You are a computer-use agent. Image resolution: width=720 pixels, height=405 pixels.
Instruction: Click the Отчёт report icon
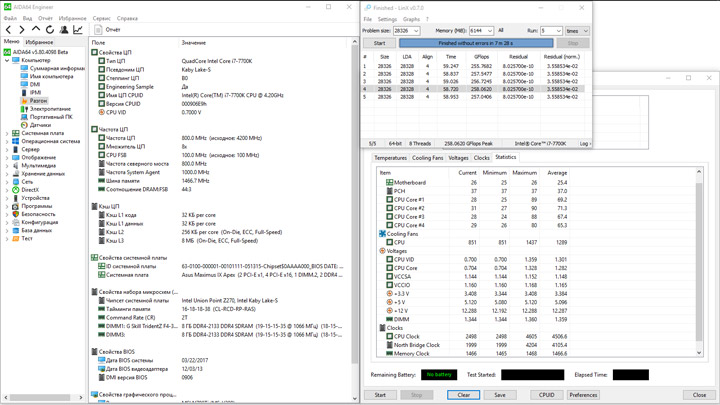98,30
